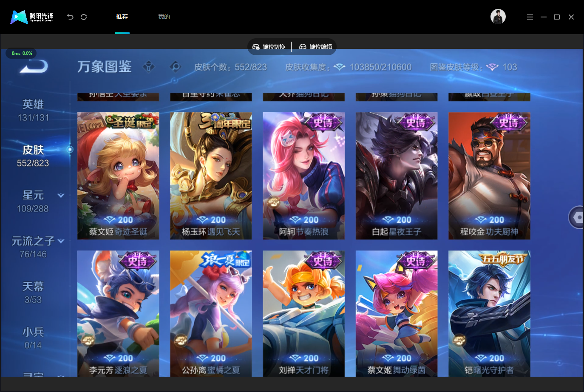Switch to the 我的 tab

pos(164,17)
